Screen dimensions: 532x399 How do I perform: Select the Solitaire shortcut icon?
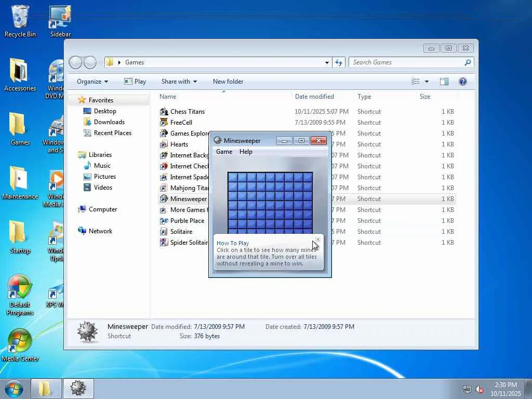(x=164, y=231)
